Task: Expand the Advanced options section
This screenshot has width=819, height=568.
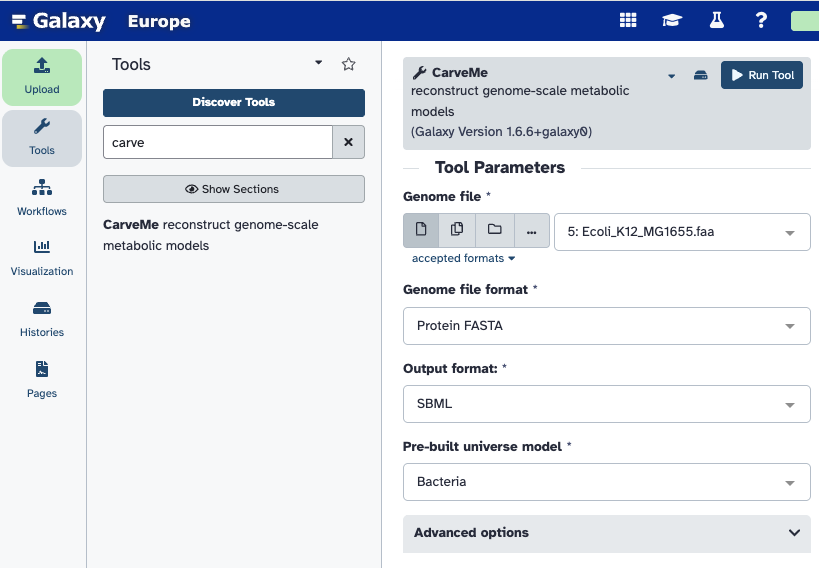Action: [x=607, y=533]
